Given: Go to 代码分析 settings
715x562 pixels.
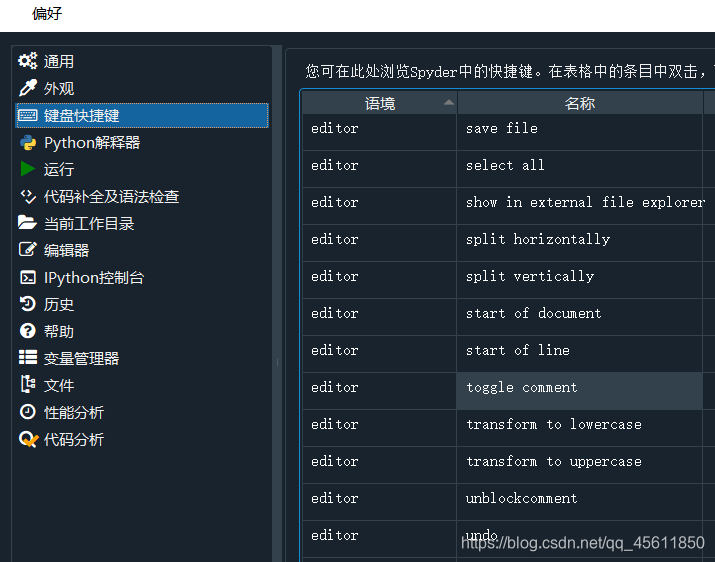Looking at the screenshot, I should pos(142,439).
